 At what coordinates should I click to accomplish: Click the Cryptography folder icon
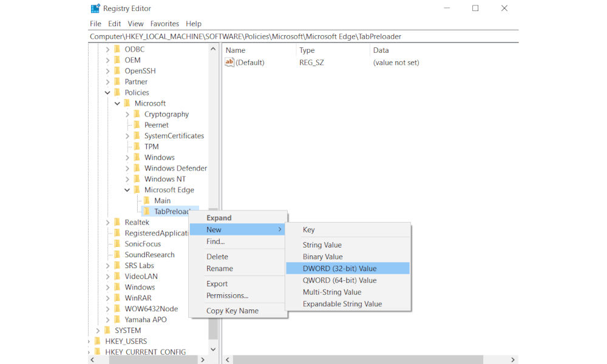[x=137, y=114]
